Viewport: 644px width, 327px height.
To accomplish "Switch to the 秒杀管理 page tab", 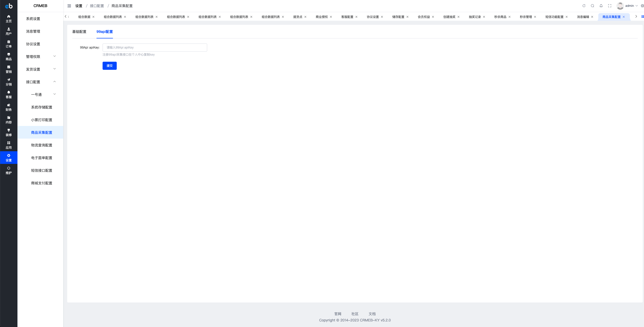I will coord(526,17).
